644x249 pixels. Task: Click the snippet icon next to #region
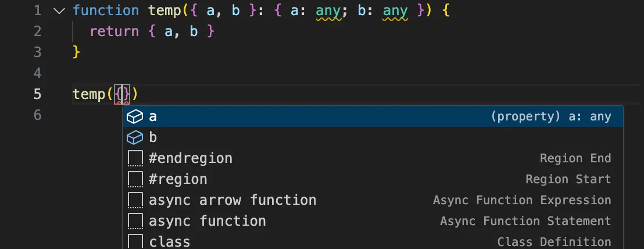135,179
